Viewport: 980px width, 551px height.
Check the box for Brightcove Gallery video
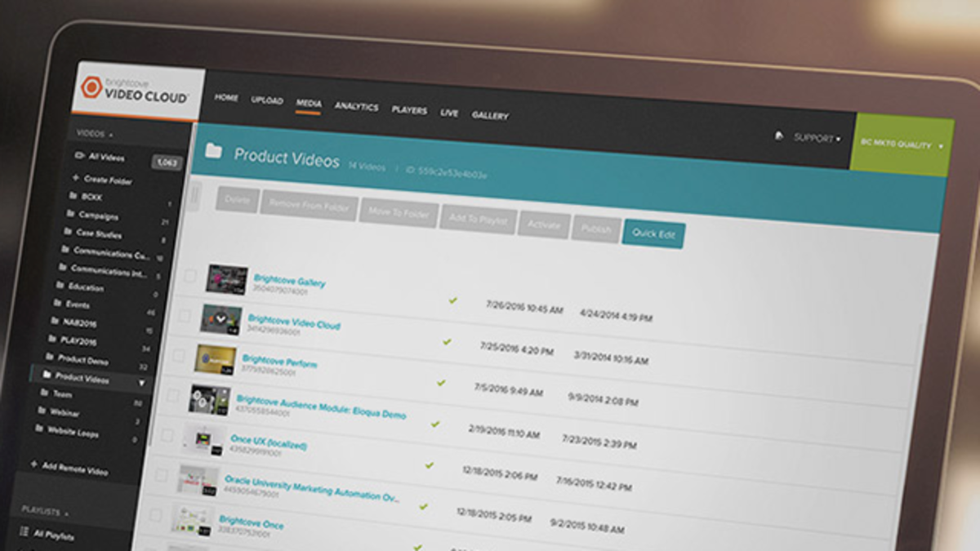coord(189,276)
